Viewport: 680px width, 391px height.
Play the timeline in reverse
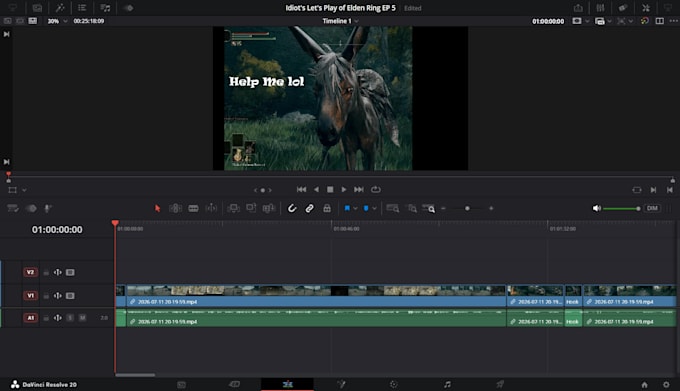click(316, 189)
